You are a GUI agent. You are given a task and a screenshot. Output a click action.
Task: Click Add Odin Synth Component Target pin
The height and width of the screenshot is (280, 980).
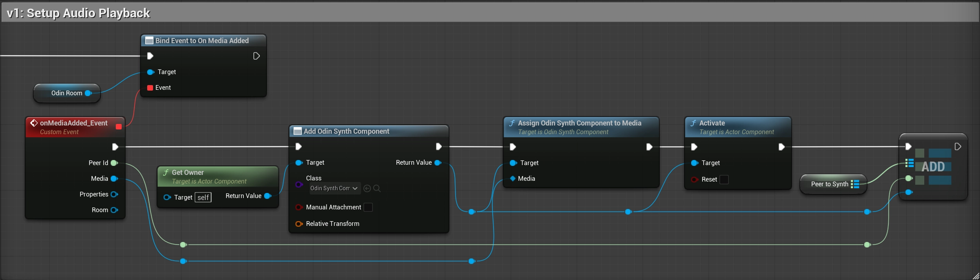tap(299, 163)
